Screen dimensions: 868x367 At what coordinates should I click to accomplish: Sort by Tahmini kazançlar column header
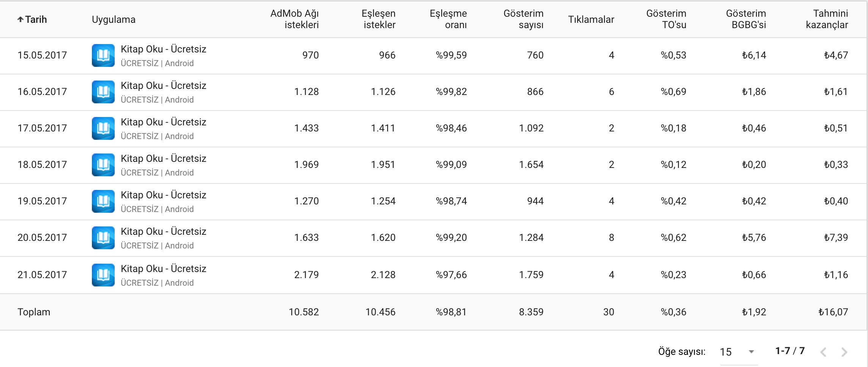(827, 19)
